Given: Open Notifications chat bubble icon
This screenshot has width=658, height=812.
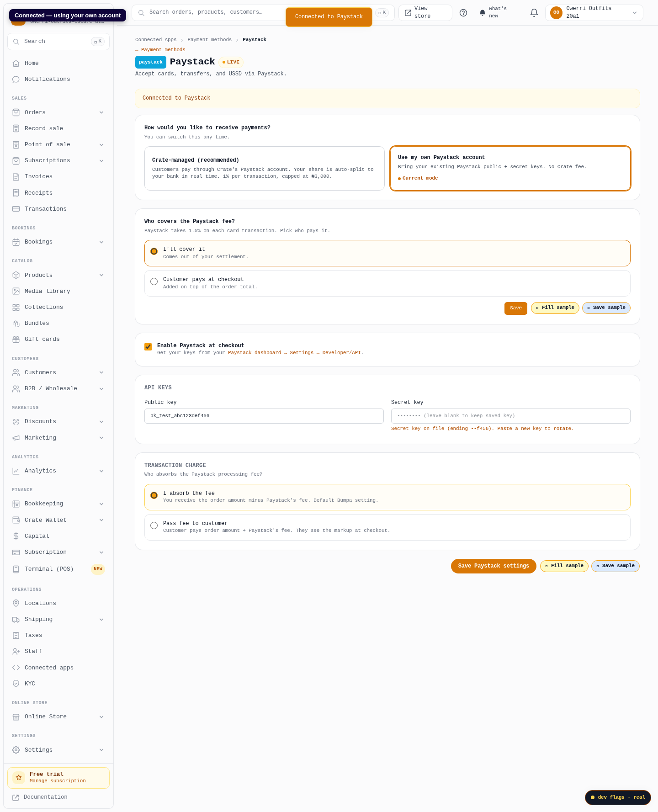Looking at the screenshot, I should click(x=16, y=79).
